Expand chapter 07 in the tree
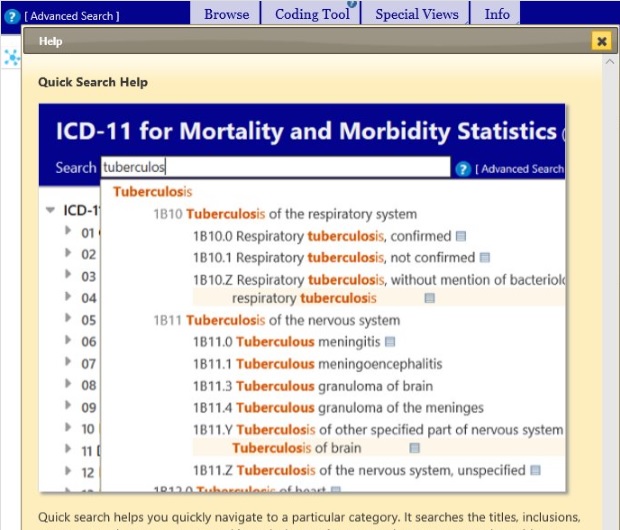620x530 pixels. coord(68,361)
